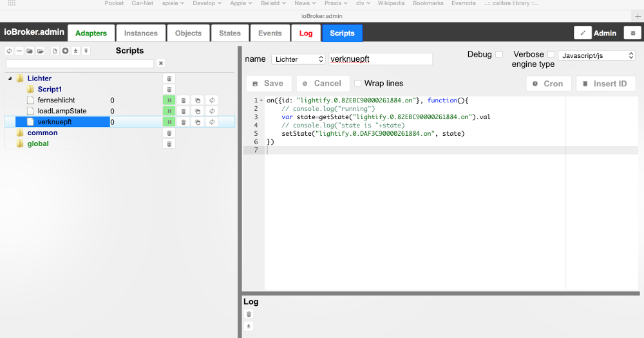Screen dimensions: 644x338
Task: Collapse the Lichter folder tree arrow
Action: tap(10, 79)
